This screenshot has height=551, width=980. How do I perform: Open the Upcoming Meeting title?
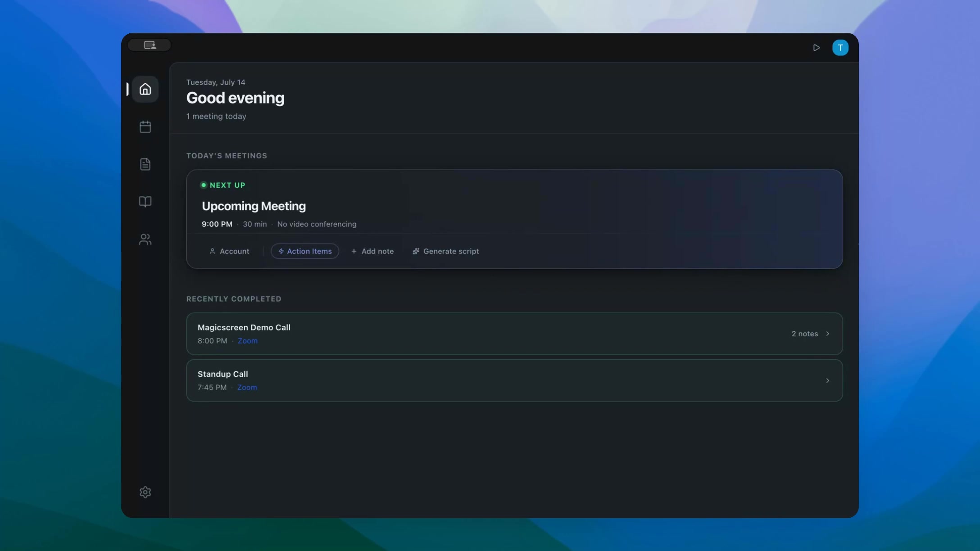[254, 206]
